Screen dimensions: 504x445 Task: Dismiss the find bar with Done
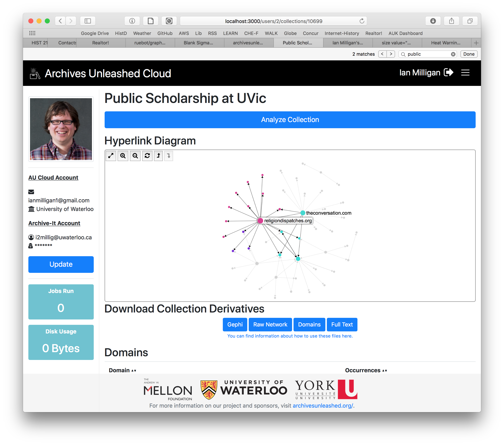pos(469,54)
